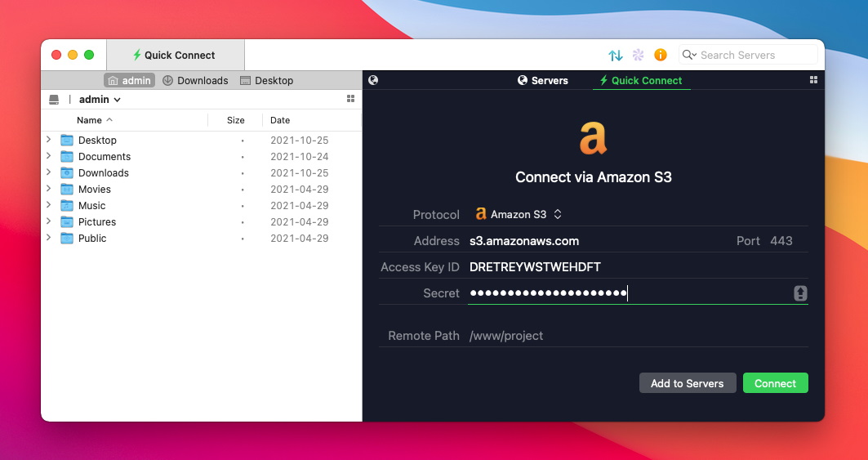868x460 pixels.
Task: Click the globe icon in remote pane
Action: [373, 80]
